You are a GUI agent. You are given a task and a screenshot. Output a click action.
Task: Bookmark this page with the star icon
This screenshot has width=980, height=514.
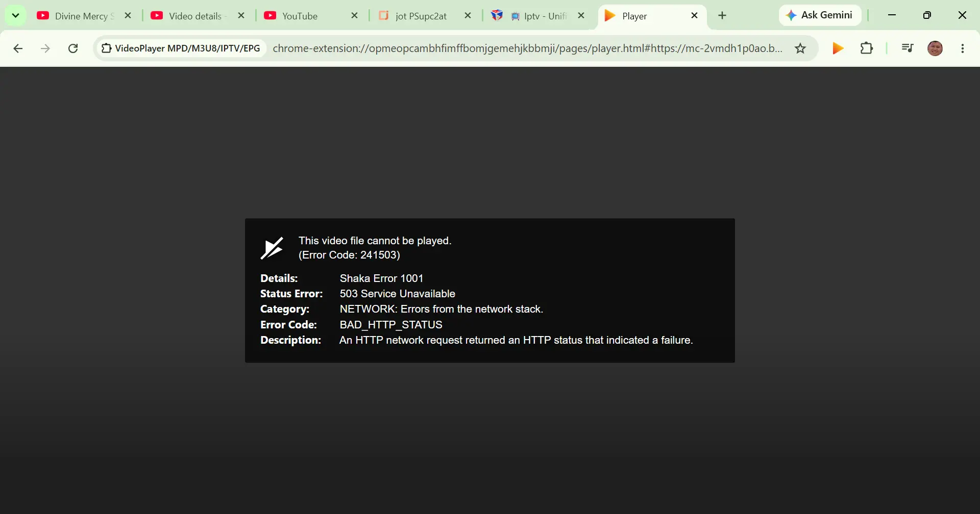click(x=800, y=48)
